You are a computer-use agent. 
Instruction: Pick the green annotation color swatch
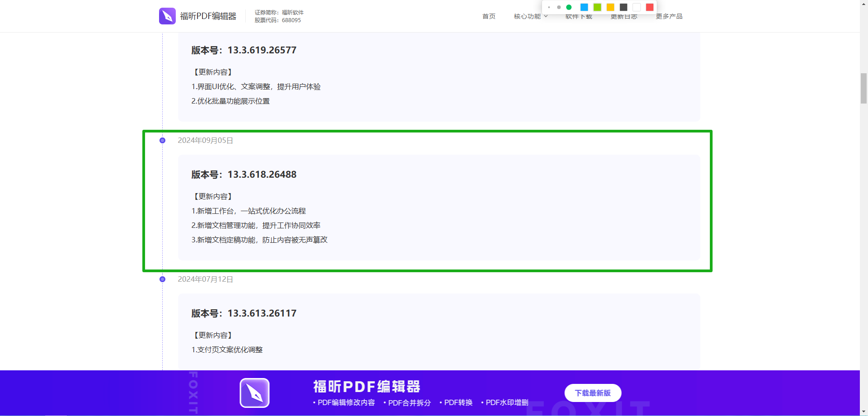click(x=597, y=7)
